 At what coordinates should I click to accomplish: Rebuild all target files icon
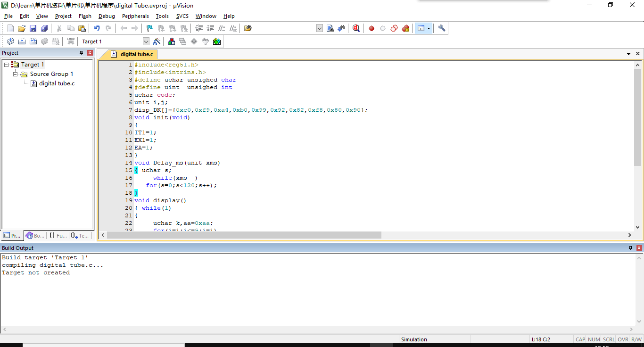33,41
